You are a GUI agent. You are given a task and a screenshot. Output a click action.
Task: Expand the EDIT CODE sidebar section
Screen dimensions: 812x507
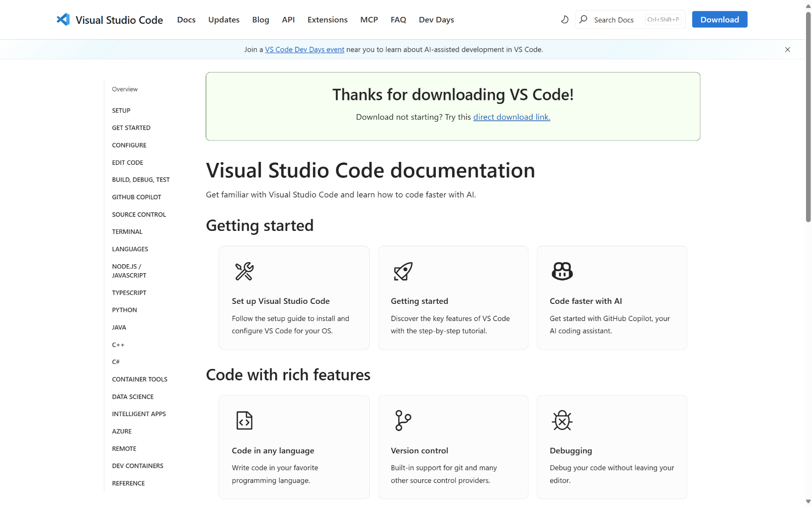(128, 163)
